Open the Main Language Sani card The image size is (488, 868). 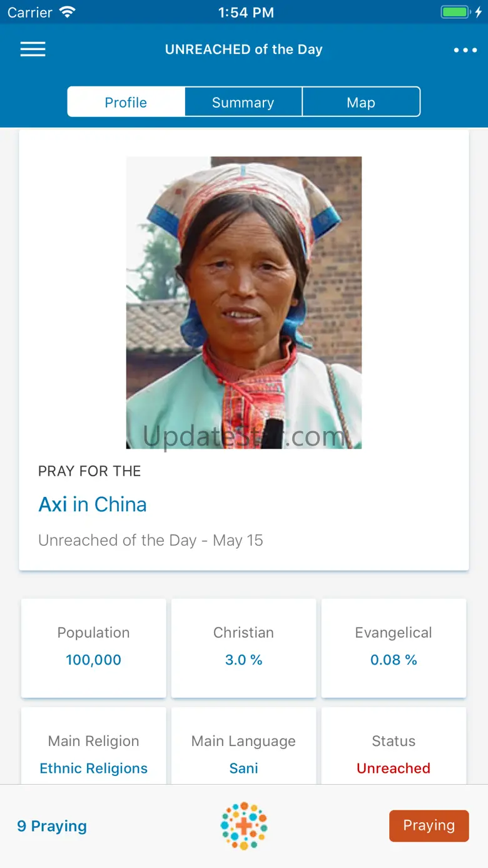[x=244, y=753]
